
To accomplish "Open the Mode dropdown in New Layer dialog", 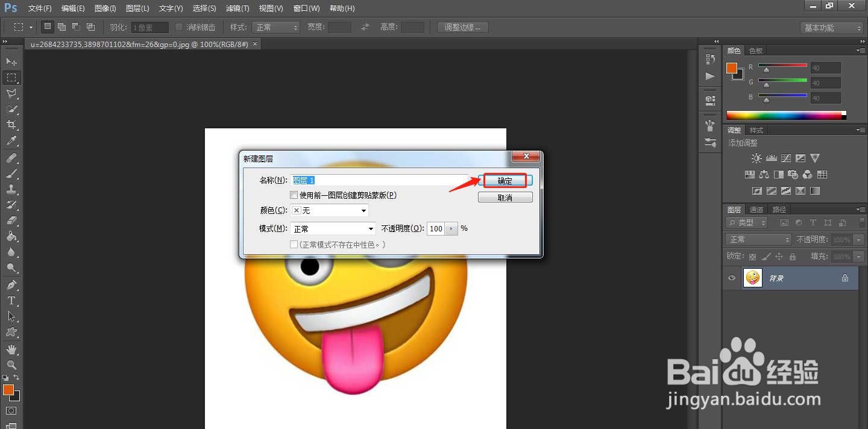I will [x=333, y=229].
